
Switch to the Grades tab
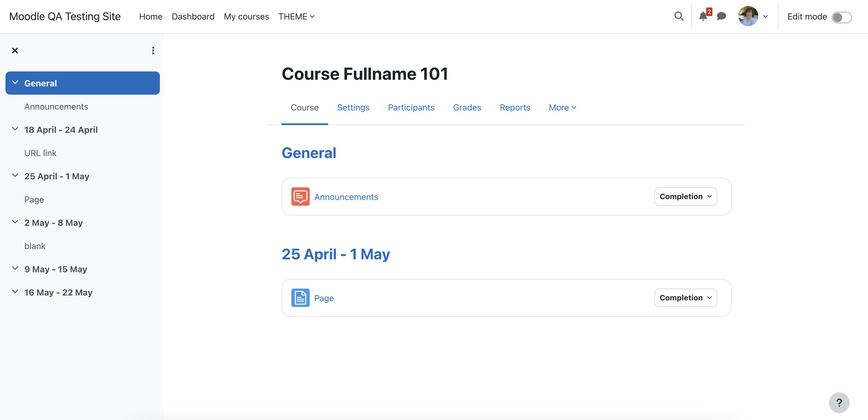click(x=467, y=108)
